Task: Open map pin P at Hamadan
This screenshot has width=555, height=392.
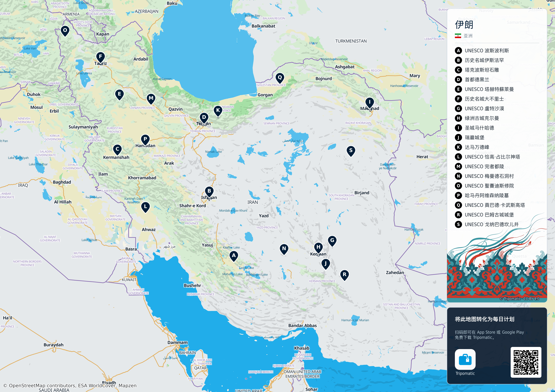Action: click(x=145, y=140)
